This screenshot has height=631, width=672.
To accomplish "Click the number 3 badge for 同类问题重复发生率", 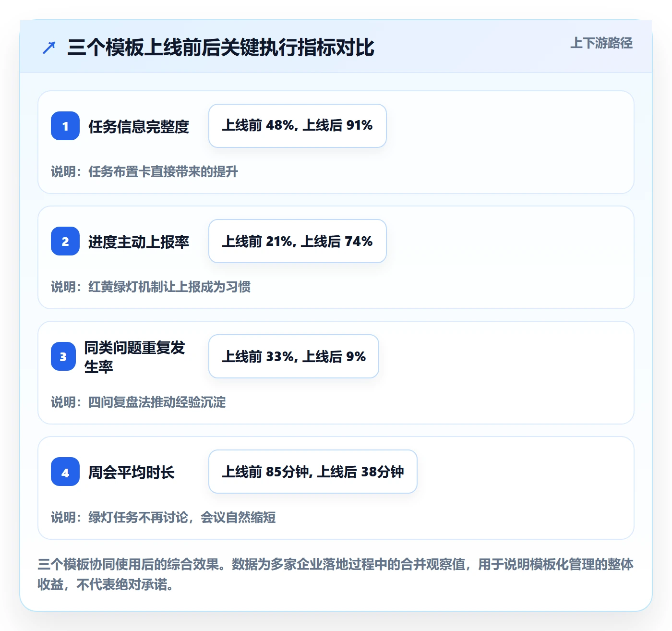I will point(63,356).
